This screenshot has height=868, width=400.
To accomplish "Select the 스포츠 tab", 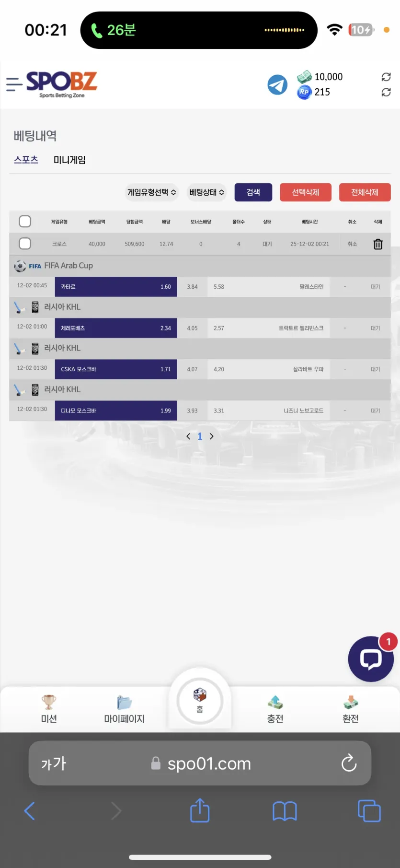I will tap(26, 160).
